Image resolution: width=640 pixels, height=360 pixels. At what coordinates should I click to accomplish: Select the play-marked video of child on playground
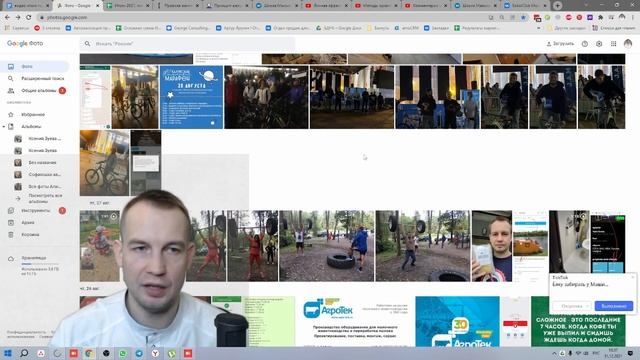(x=100, y=246)
